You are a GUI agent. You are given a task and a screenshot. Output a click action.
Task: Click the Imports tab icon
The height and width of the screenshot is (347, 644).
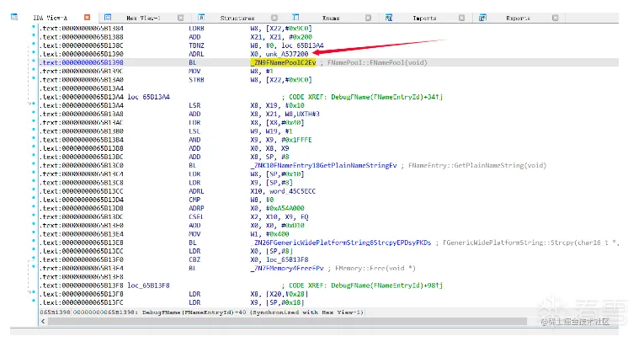pos(389,18)
